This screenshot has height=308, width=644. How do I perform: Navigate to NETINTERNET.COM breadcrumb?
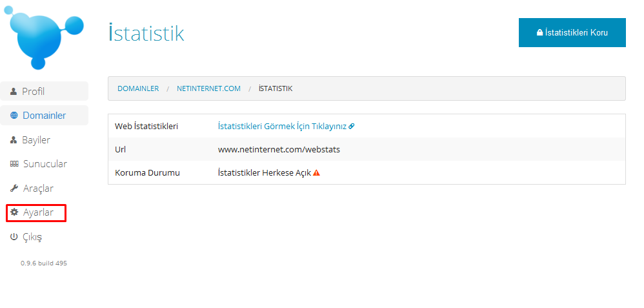(x=208, y=88)
